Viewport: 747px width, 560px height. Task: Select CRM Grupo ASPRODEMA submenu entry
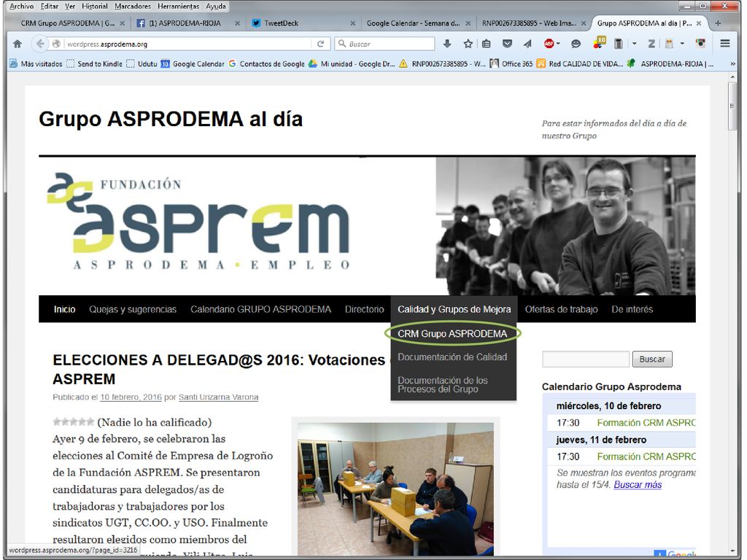click(x=452, y=334)
